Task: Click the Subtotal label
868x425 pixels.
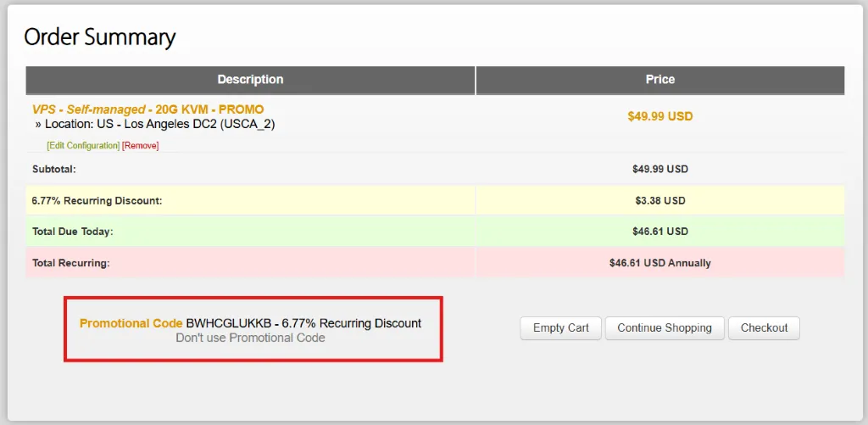Action: tap(54, 170)
